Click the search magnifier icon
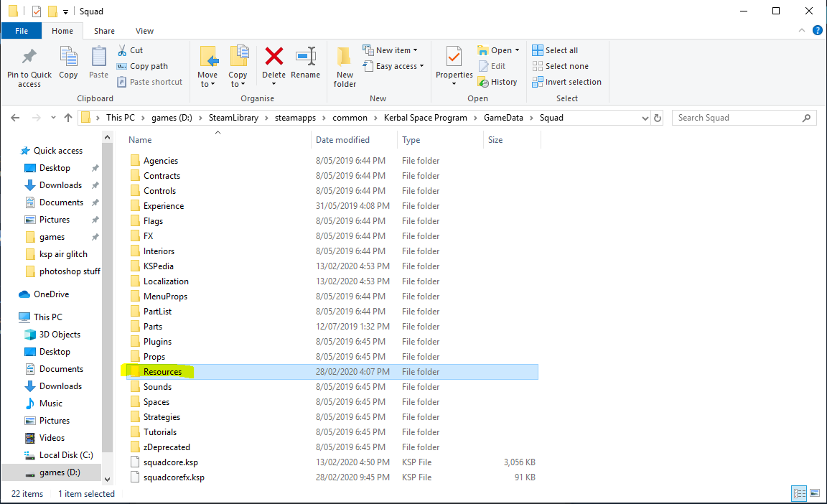The image size is (827, 504). tap(806, 118)
